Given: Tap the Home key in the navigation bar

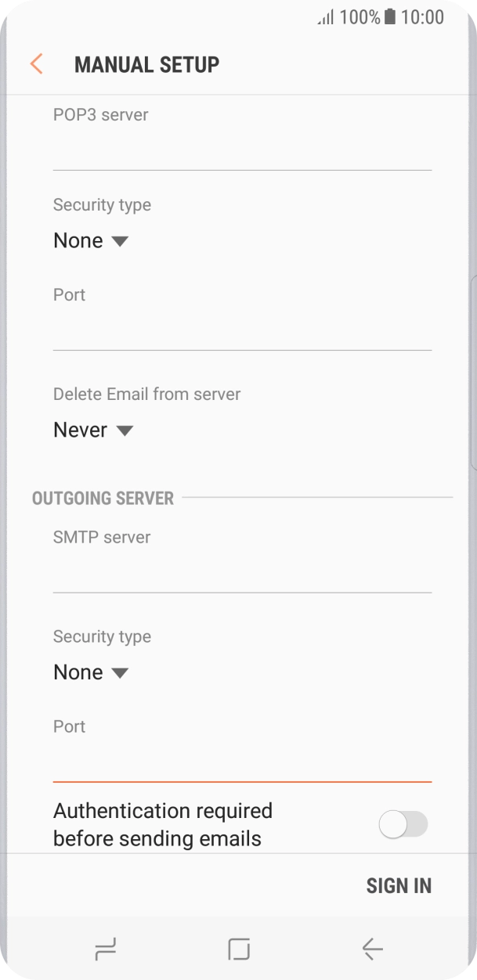Looking at the screenshot, I should [238, 948].
